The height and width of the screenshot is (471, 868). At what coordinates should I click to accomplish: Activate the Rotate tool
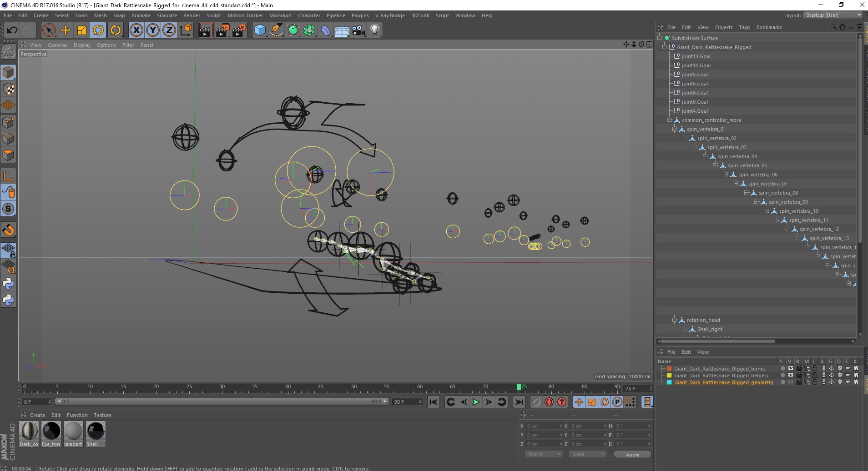tap(98, 30)
